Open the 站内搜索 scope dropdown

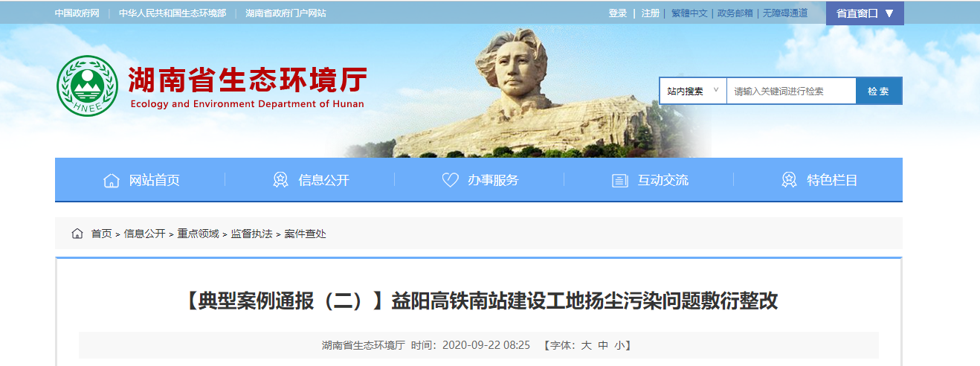coord(692,91)
